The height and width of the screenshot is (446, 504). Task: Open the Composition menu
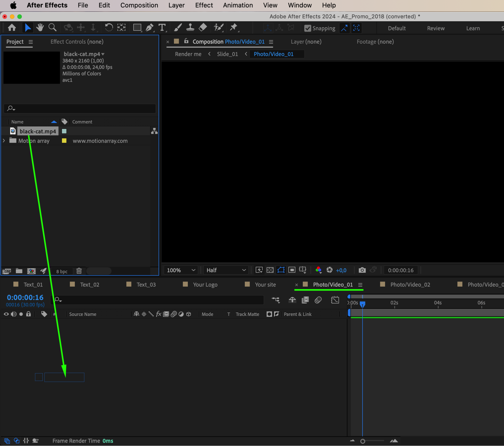tap(139, 5)
